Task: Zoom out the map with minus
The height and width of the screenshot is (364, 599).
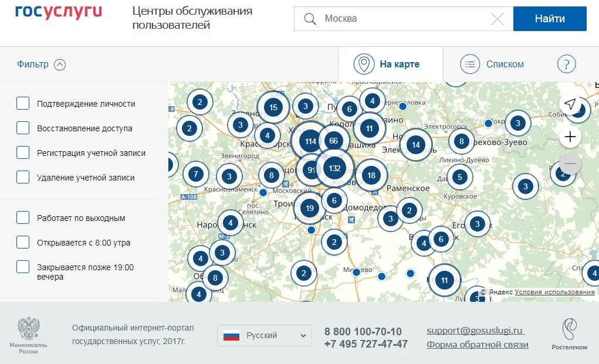Action: (x=570, y=164)
